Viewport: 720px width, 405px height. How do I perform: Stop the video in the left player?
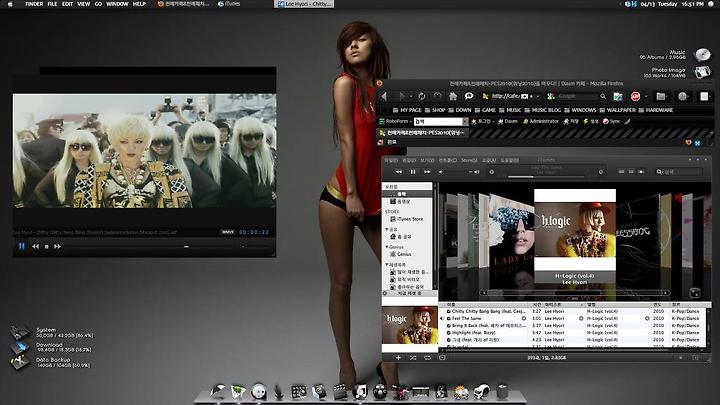pyautogui.click(x=46, y=247)
